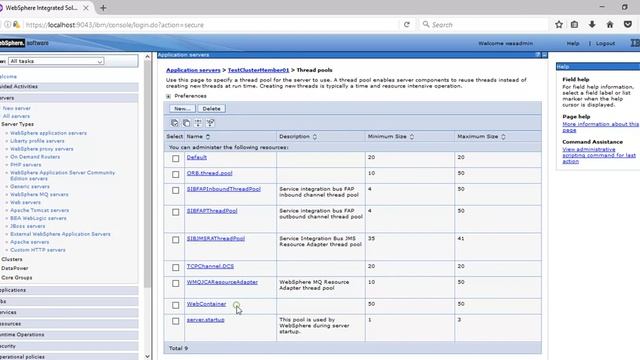Click the browser address bar

(210, 25)
